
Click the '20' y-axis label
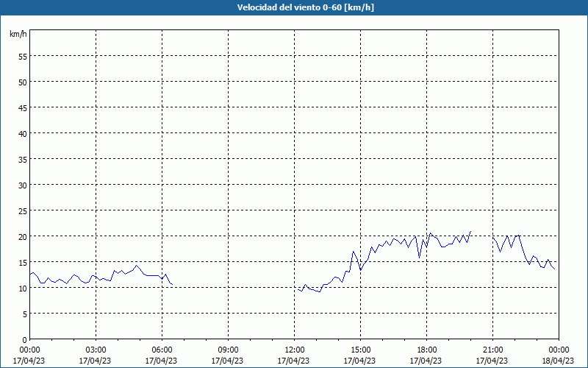click(23, 236)
